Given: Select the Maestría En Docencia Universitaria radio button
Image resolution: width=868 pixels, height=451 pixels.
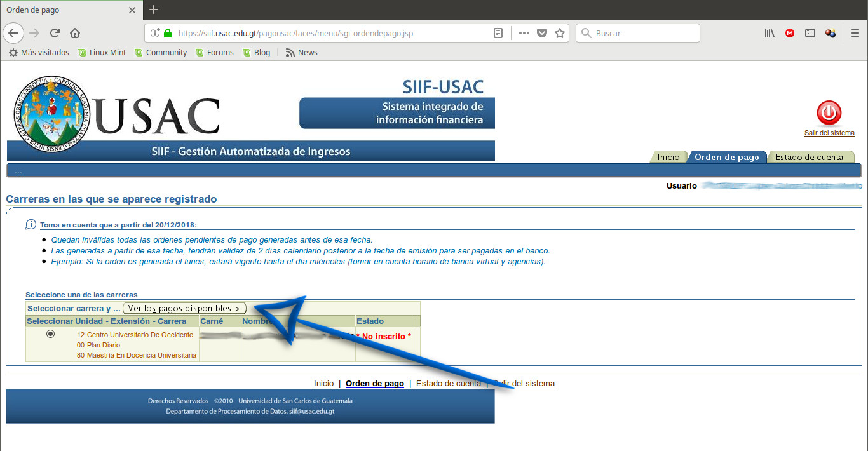Looking at the screenshot, I should pos(50,334).
